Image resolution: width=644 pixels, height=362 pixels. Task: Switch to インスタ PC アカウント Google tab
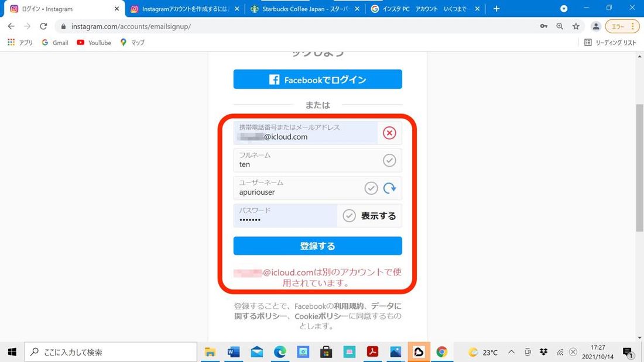pyautogui.click(x=424, y=9)
